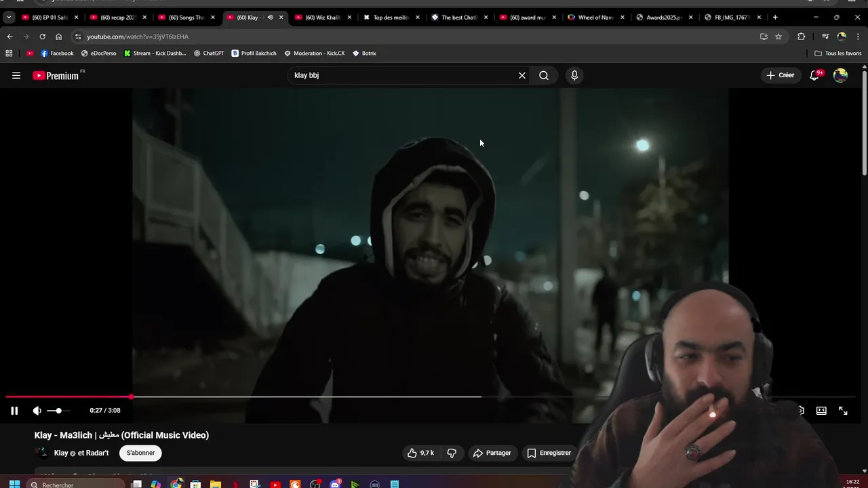The width and height of the screenshot is (868, 488).
Task: Open the tab search dropdown arrow
Action: pos(9,17)
